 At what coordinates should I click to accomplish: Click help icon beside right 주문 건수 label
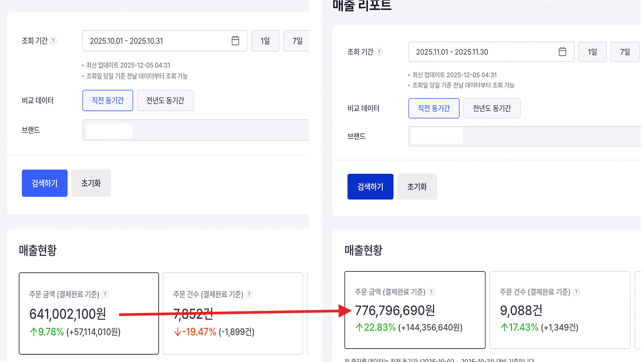point(576,292)
